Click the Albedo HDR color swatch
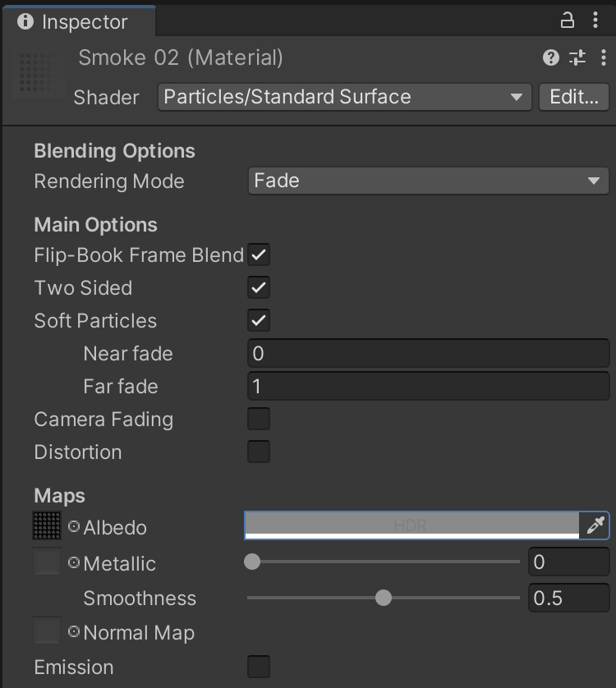Image resolution: width=616 pixels, height=688 pixels. click(411, 525)
